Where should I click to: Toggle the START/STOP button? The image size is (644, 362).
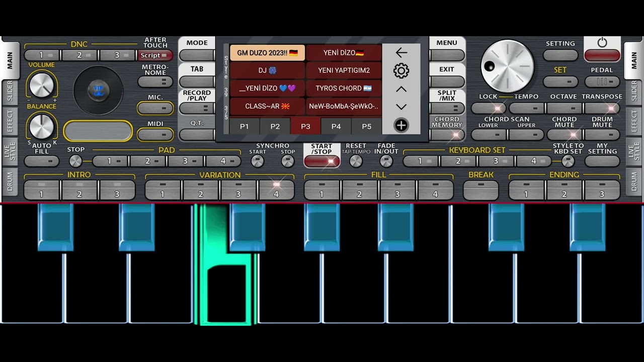(322, 161)
